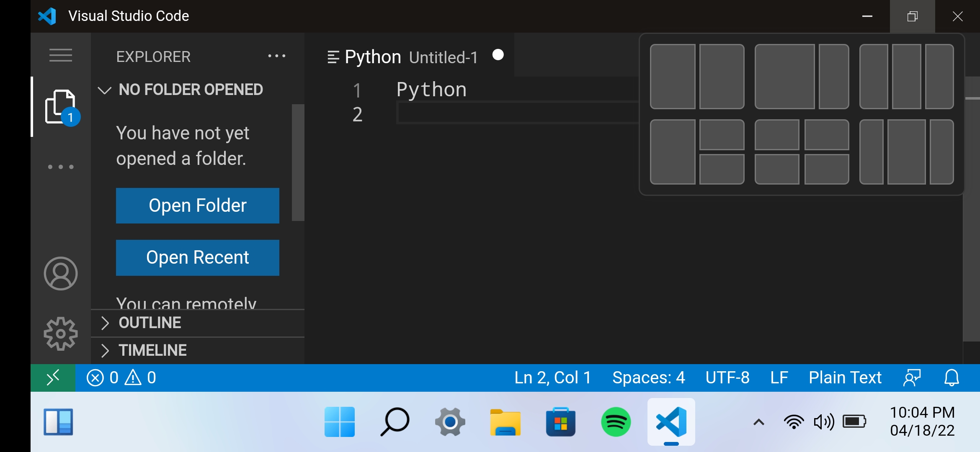Click the feedback icon in the status bar
The width and height of the screenshot is (980, 452).
point(912,378)
